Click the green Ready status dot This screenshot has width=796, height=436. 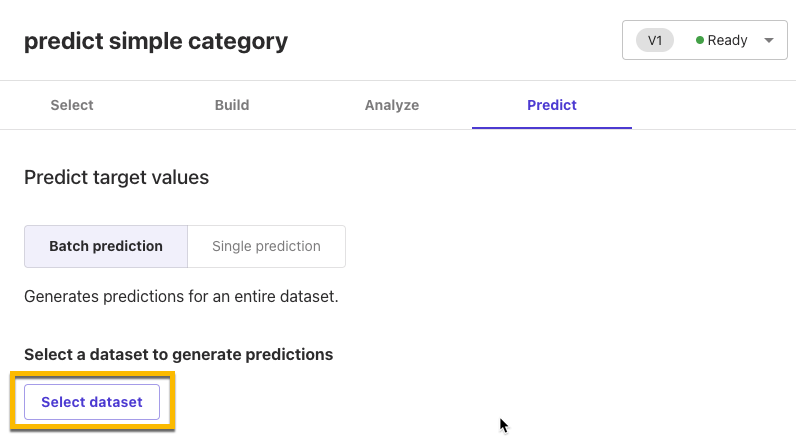pyautogui.click(x=700, y=41)
